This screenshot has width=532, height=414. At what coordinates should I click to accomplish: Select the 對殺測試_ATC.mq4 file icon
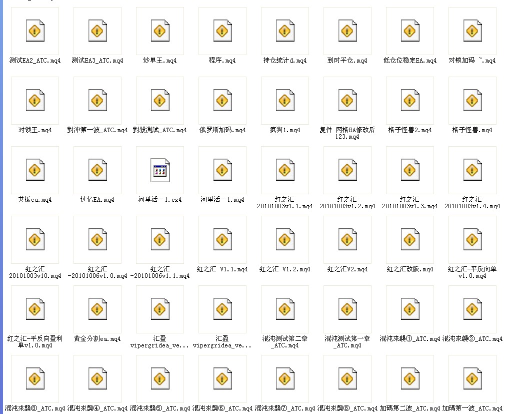(x=160, y=101)
